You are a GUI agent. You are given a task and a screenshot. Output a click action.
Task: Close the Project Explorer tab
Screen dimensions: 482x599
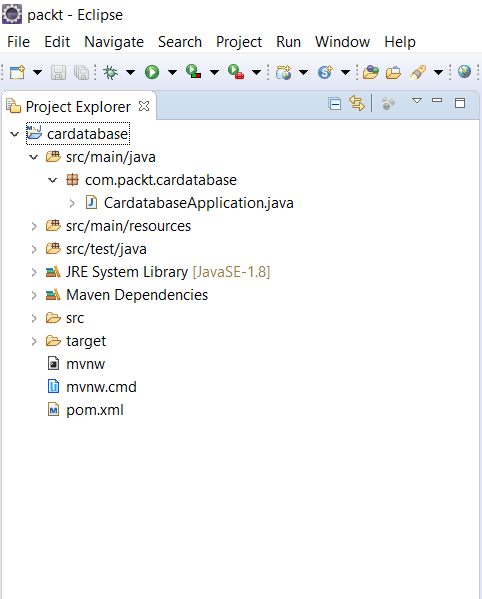coord(144,106)
